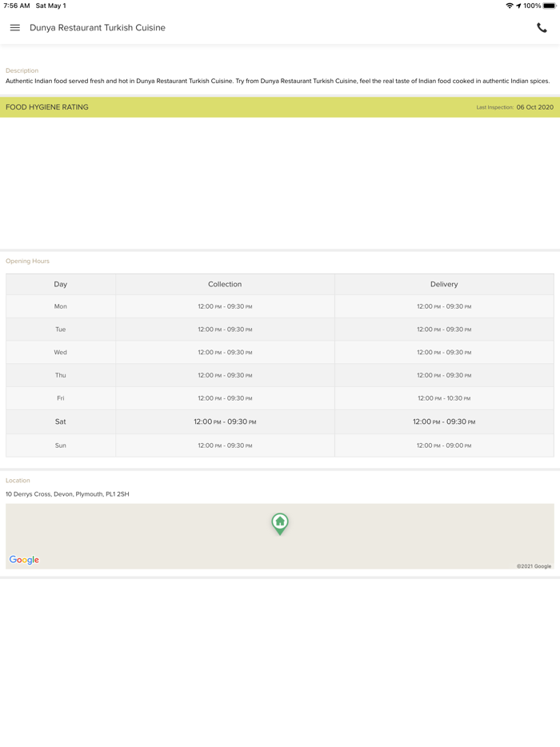Click the address 10 Derrys Cross, Plymouth

[x=67, y=494]
